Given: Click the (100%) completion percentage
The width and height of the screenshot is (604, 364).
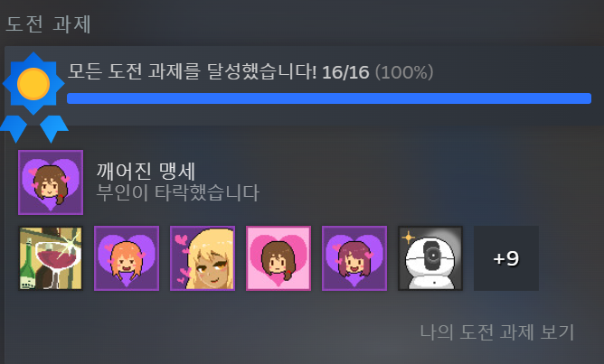Looking at the screenshot, I should [x=404, y=72].
